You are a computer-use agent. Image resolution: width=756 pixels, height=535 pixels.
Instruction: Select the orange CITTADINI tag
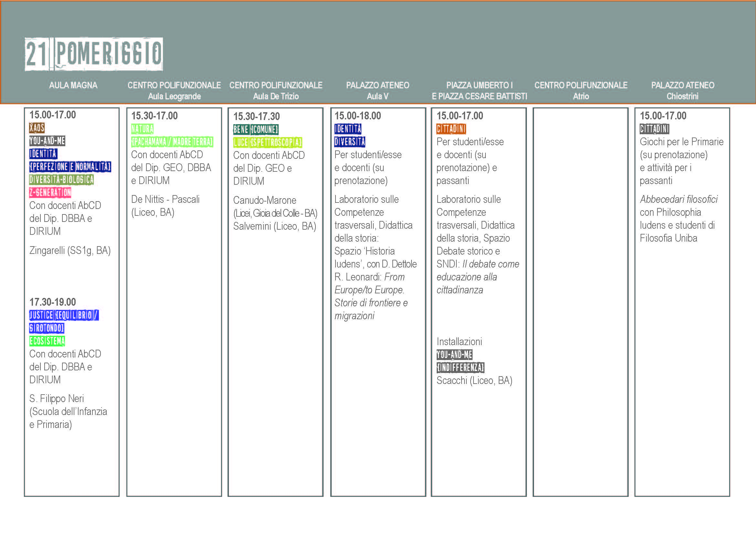451,129
